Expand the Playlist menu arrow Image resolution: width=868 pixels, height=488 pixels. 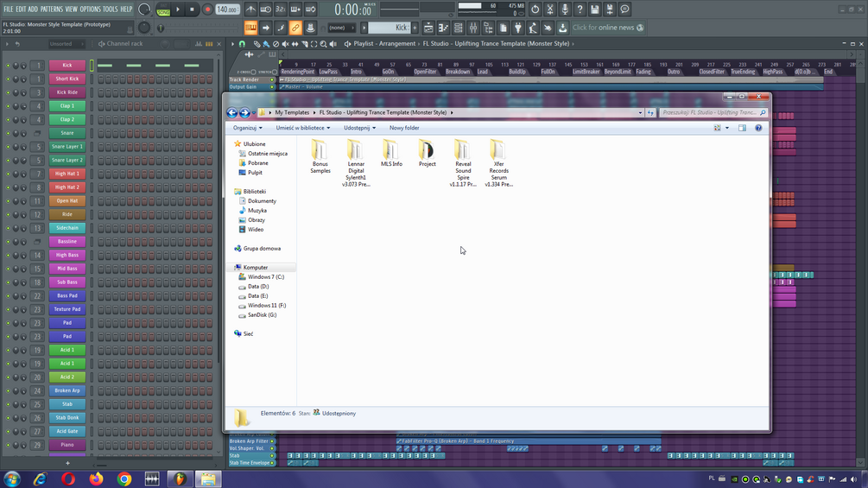[232, 44]
